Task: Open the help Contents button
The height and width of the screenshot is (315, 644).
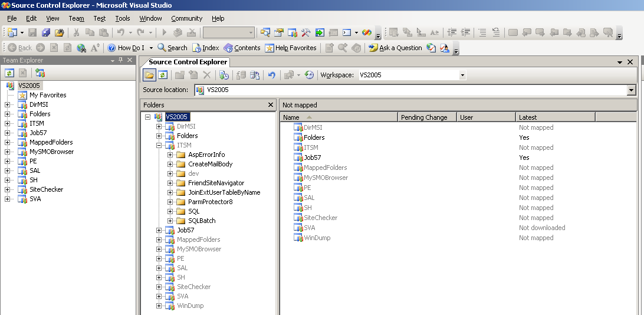Action: (242, 48)
